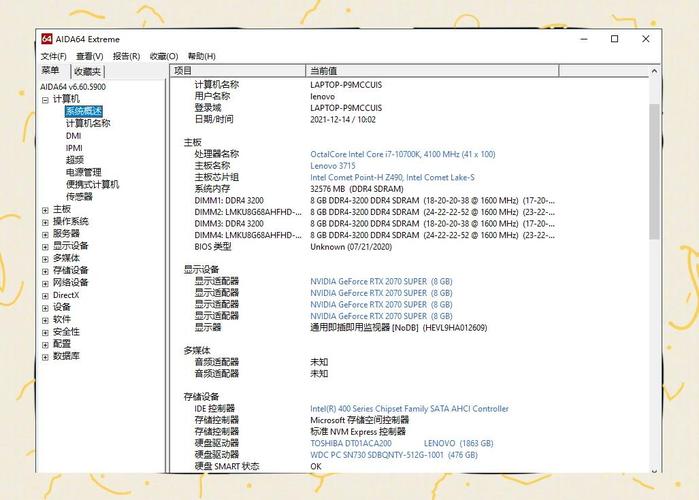The image size is (699, 500).
Task: Select 电源管理 in the tree
Action: tap(83, 172)
